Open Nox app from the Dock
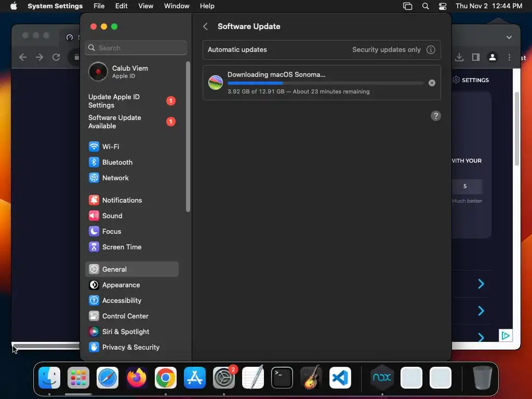The width and height of the screenshot is (532, 399). point(382,378)
